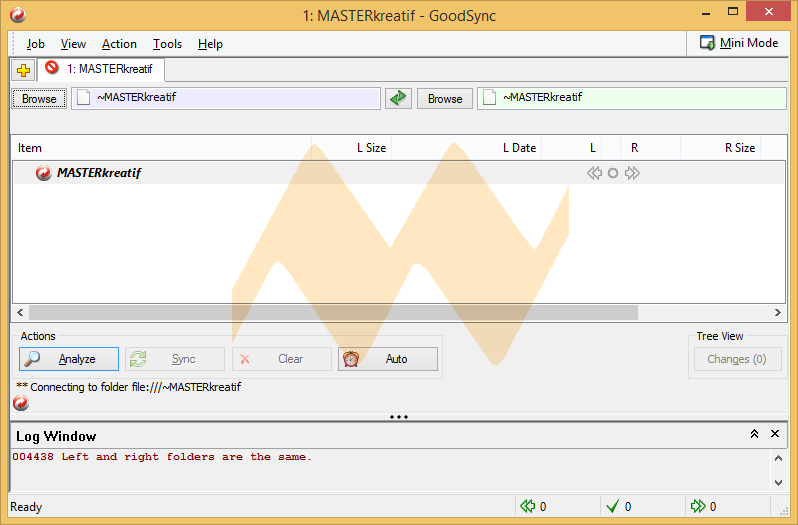This screenshot has width=798, height=525.
Task: Click the file list scroll left arrow
Action: tap(20, 312)
